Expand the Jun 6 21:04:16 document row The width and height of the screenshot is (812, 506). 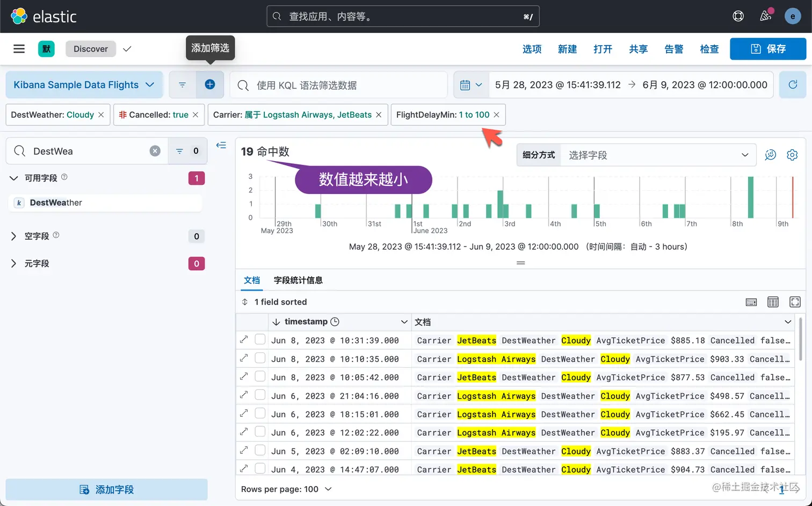click(x=244, y=395)
